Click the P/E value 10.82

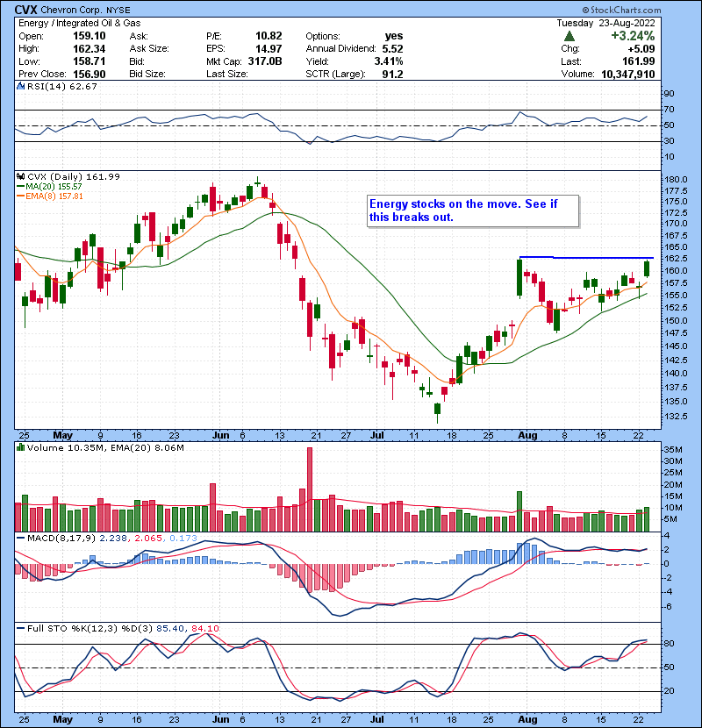269,36
